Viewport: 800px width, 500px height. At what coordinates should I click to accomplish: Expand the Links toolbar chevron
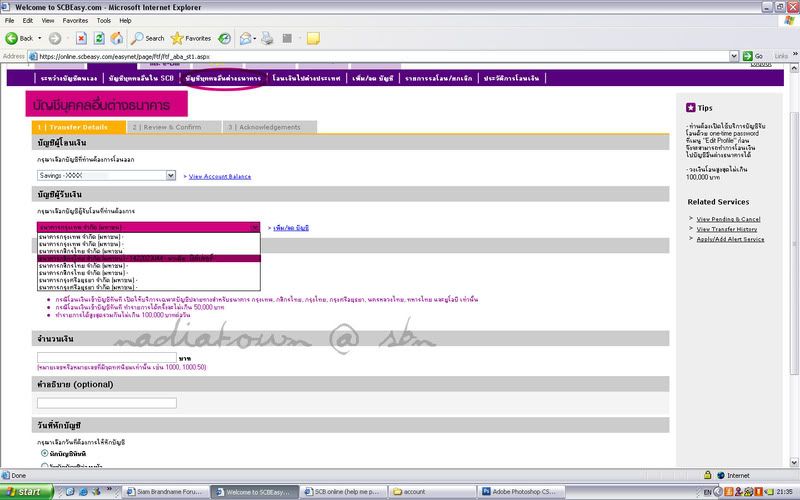click(x=795, y=54)
